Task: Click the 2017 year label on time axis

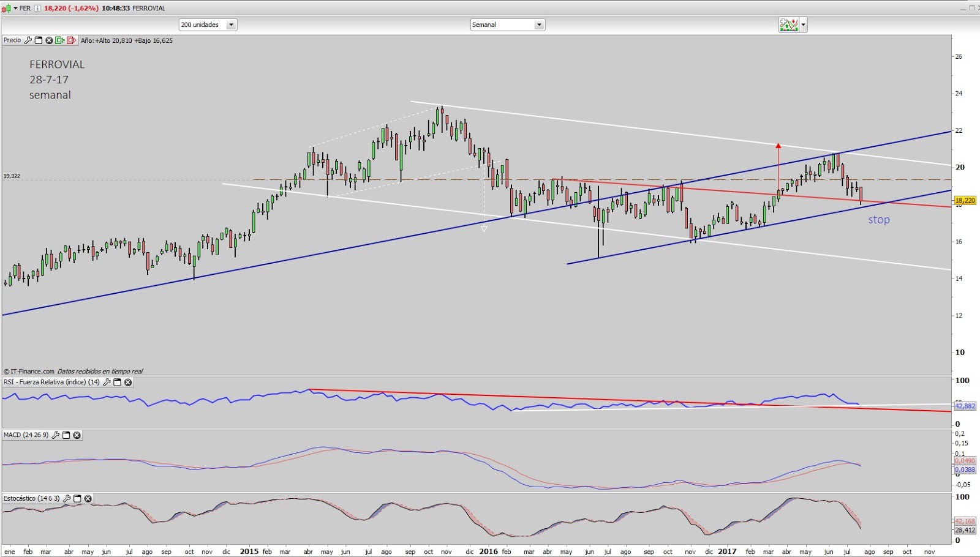Action: [727, 551]
